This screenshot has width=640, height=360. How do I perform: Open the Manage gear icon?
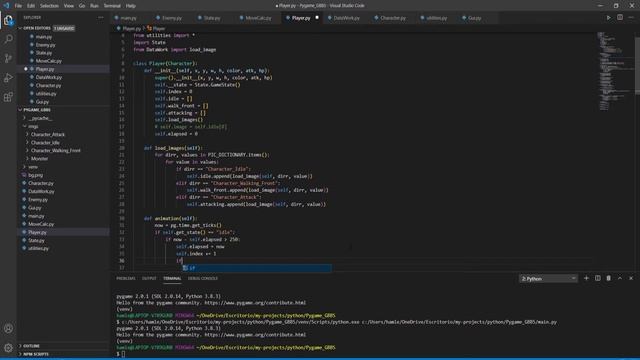tap(8, 348)
